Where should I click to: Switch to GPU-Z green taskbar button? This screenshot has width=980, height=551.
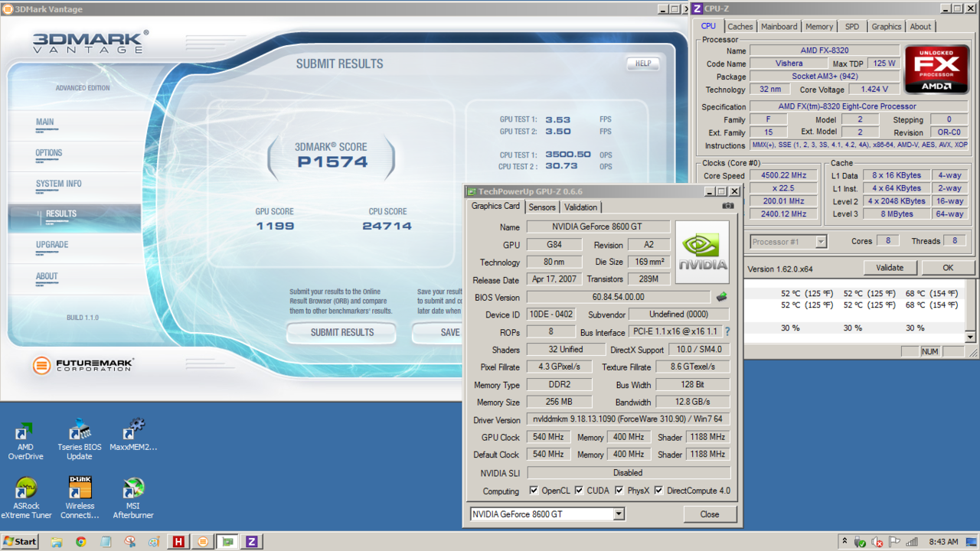point(227,542)
